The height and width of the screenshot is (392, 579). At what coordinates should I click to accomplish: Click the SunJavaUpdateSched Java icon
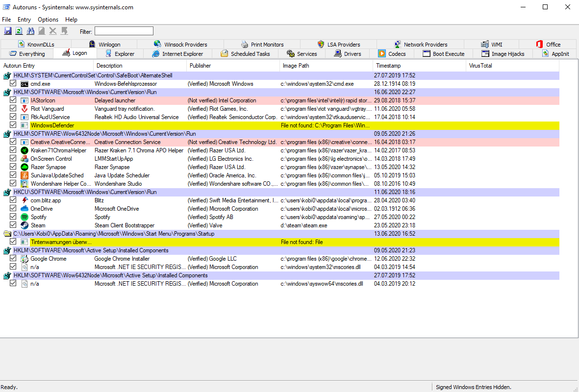point(25,175)
